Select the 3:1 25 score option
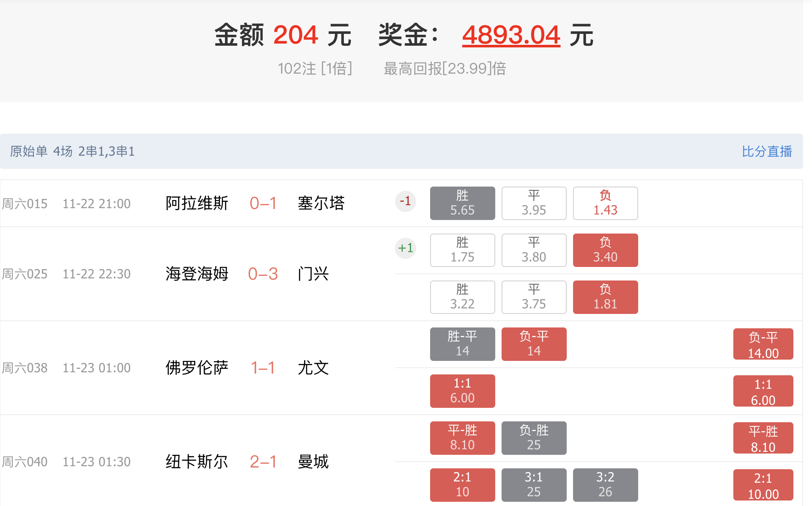Screen dimensions: 812x506 [534, 485]
